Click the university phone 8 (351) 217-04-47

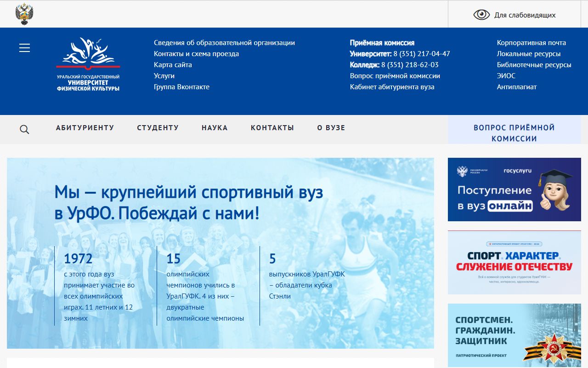pyautogui.click(x=421, y=54)
